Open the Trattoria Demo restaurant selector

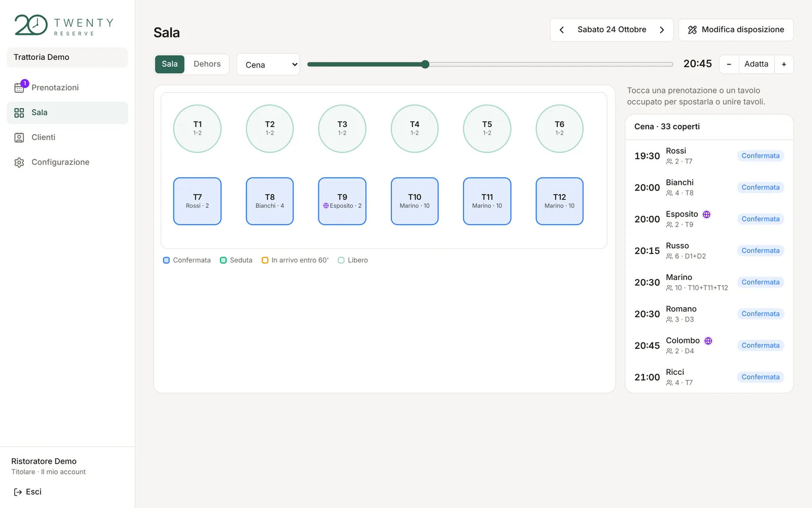click(67, 57)
